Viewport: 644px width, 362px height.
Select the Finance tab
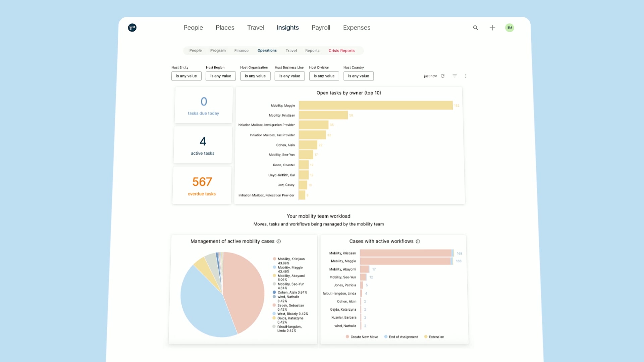pos(241,51)
